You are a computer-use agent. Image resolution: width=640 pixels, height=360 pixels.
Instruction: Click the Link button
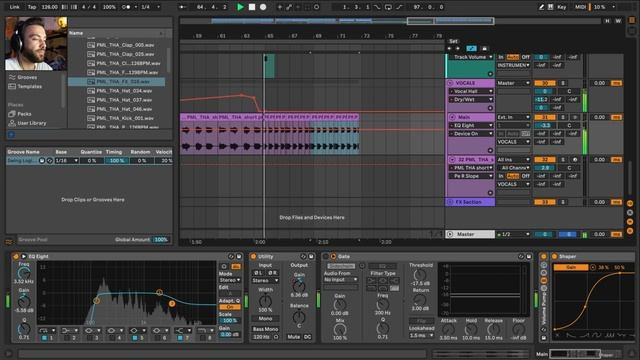[x=14, y=7]
